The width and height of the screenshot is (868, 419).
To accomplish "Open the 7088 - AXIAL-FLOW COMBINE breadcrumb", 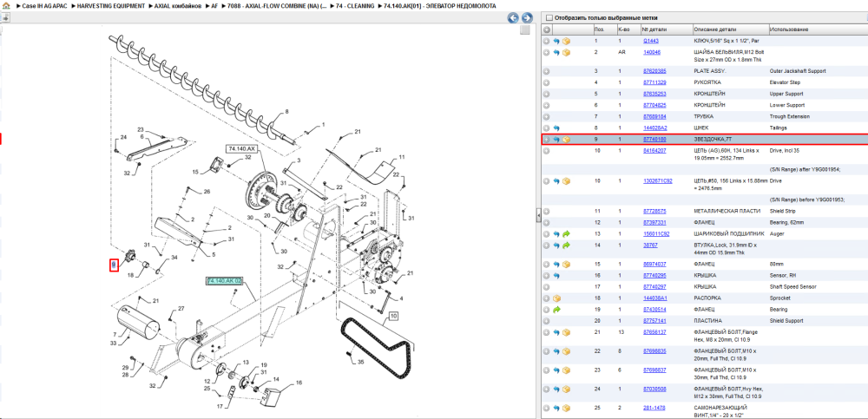I will coord(277,6).
